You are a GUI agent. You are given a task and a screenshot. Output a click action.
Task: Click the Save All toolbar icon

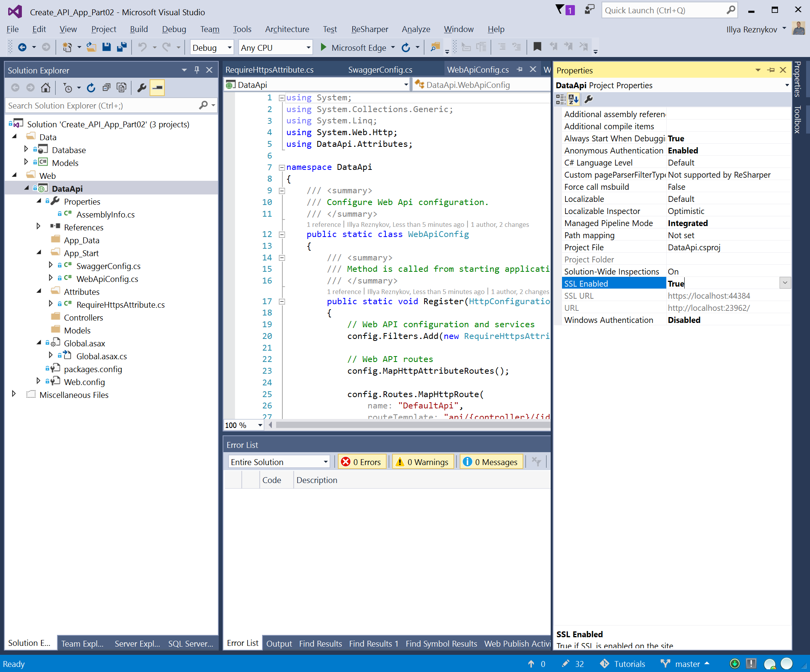(122, 47)
